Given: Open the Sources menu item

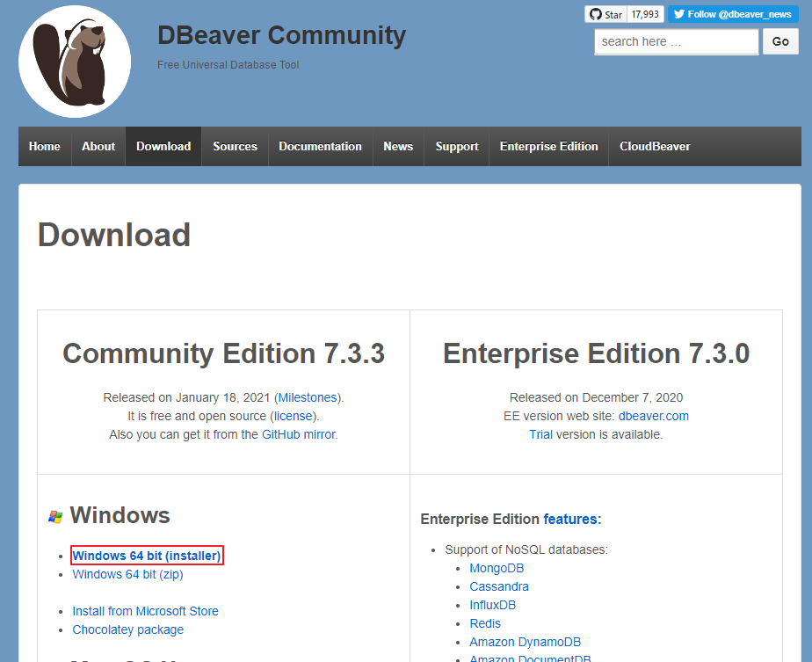Looking at the screenshot, I should point(236,147).
